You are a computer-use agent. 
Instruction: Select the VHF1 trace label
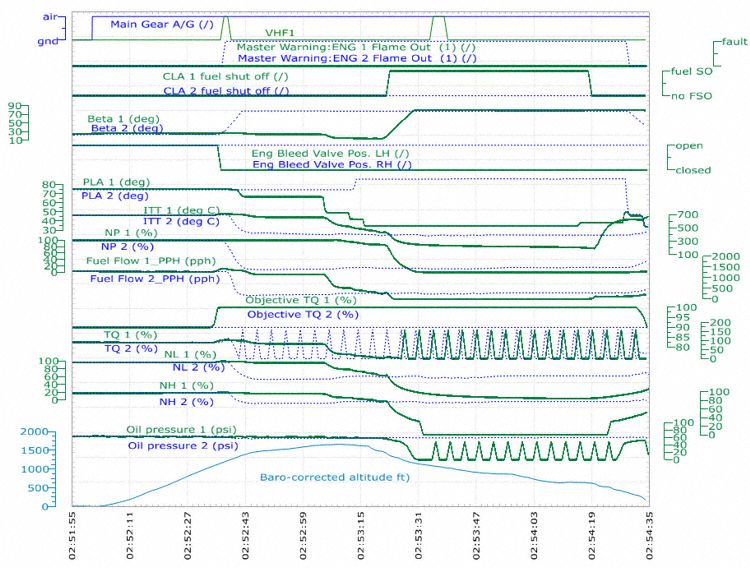click(280, 33)
